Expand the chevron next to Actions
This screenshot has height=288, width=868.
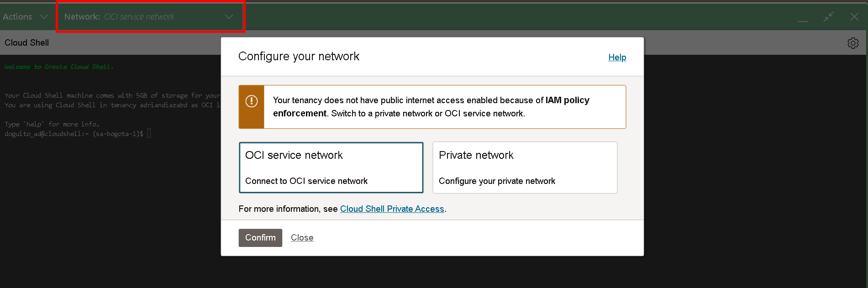tap(44, 17)
